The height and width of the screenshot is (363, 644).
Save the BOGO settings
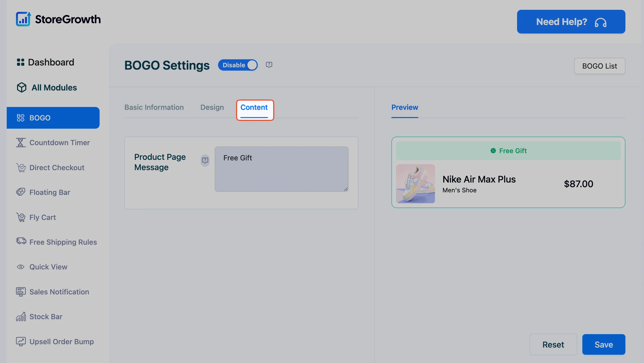[604, 344]
